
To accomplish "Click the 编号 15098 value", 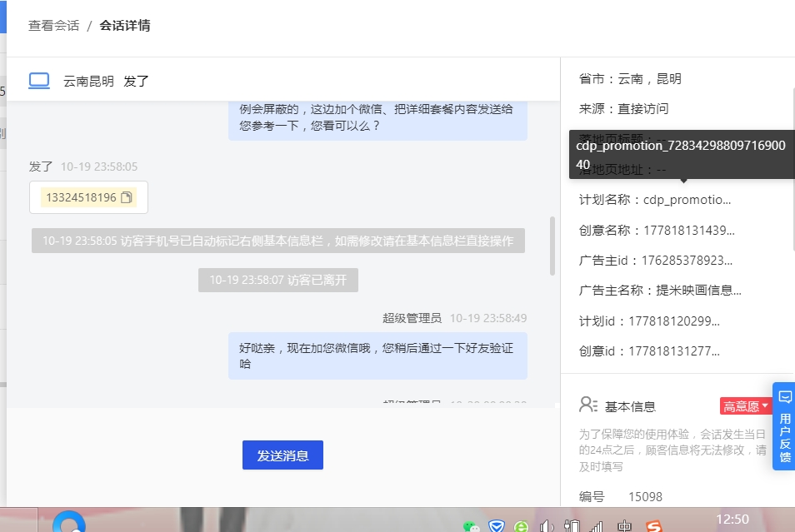I will (646, 497).
